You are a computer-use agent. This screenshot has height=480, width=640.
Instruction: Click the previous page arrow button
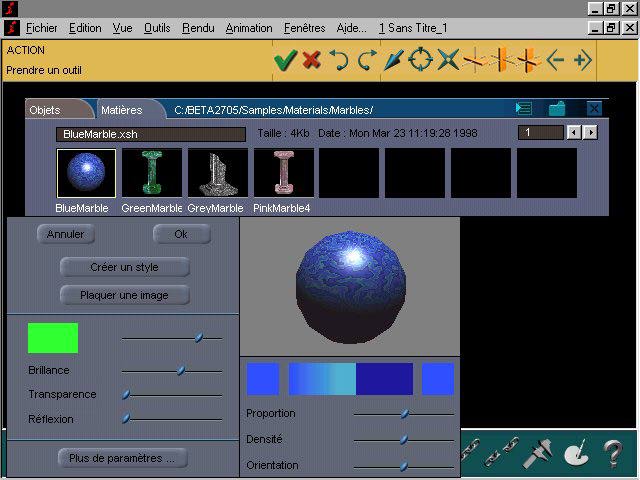574,133
